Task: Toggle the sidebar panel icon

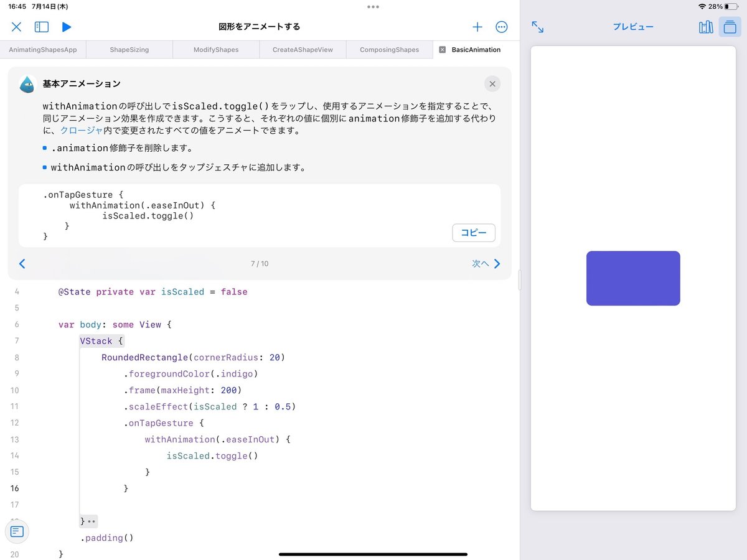Action: [42, 27]
